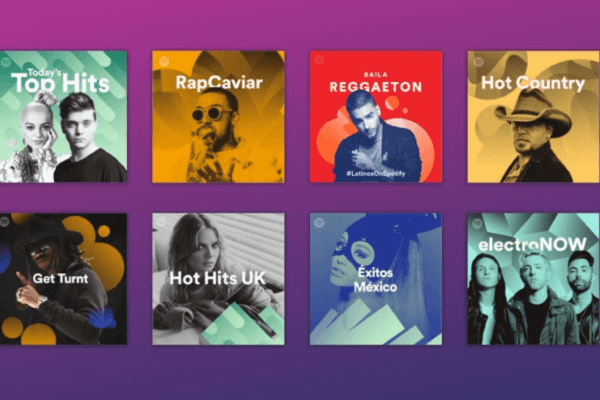Click Spotify logo on electroNOW cover

tap(477, 223)
